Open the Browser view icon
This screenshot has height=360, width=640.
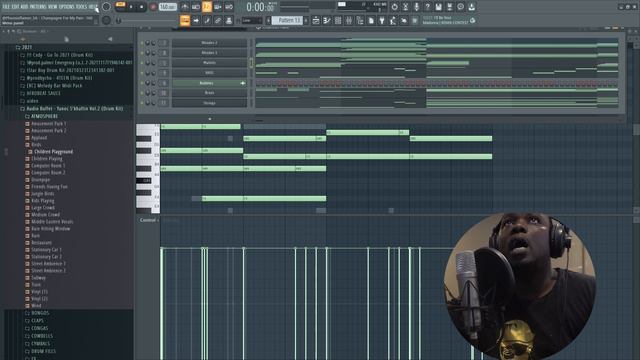[x=360, y=20]
